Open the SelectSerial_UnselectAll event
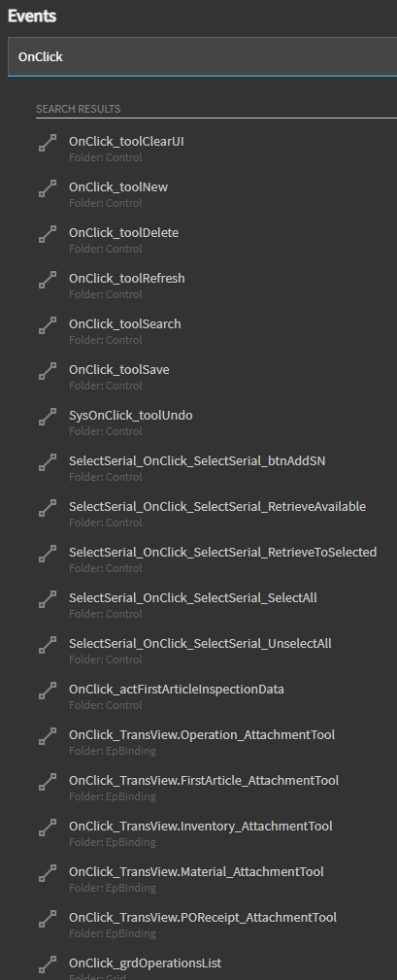Screen dimensions: 397x980 (x=216, y=651)
